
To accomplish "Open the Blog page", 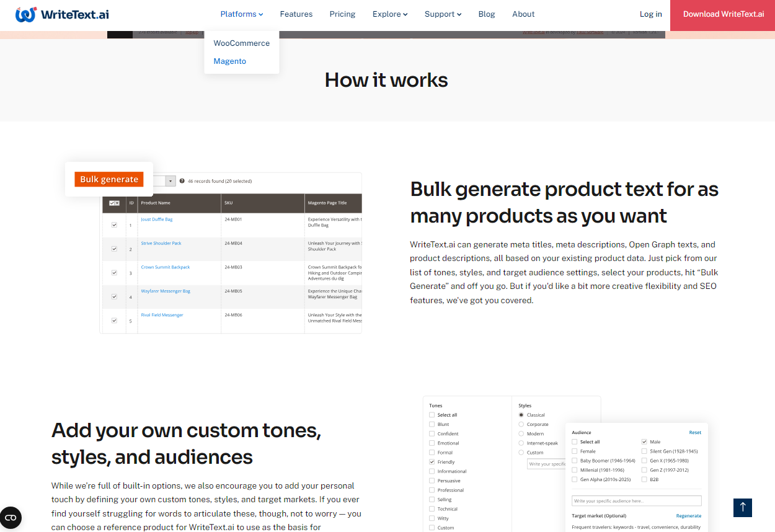I will [487, 14].
